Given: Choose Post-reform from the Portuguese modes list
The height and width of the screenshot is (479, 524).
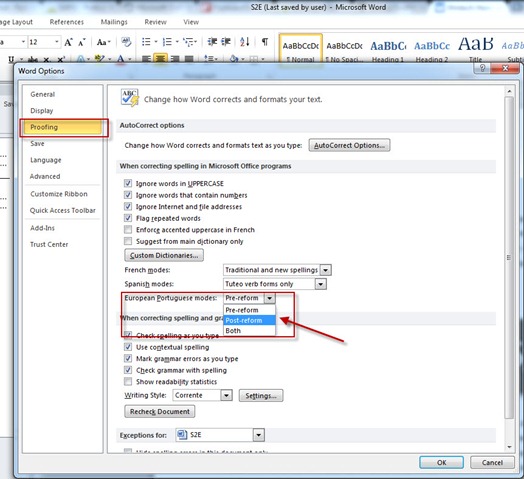Looking at the screenshot, I should tap(249, 320).
